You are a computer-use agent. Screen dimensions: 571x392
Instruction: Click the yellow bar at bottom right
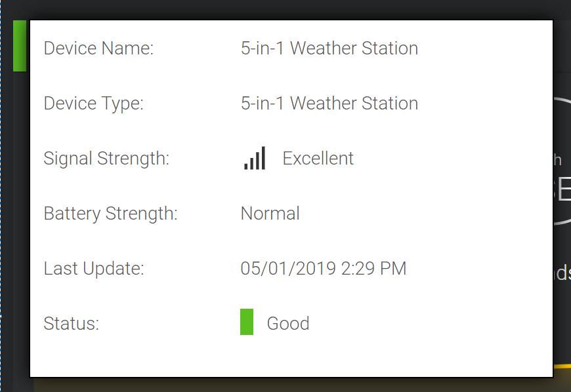click(x=562, y=366)
